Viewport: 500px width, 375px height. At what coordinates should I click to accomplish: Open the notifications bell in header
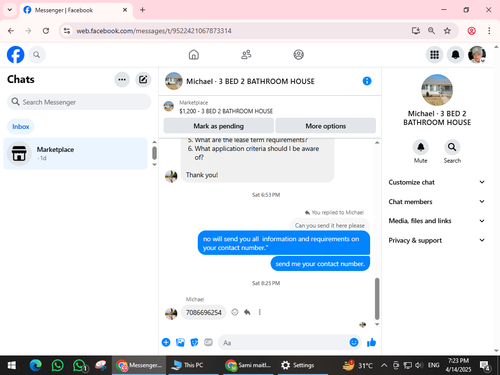point(455,55)
